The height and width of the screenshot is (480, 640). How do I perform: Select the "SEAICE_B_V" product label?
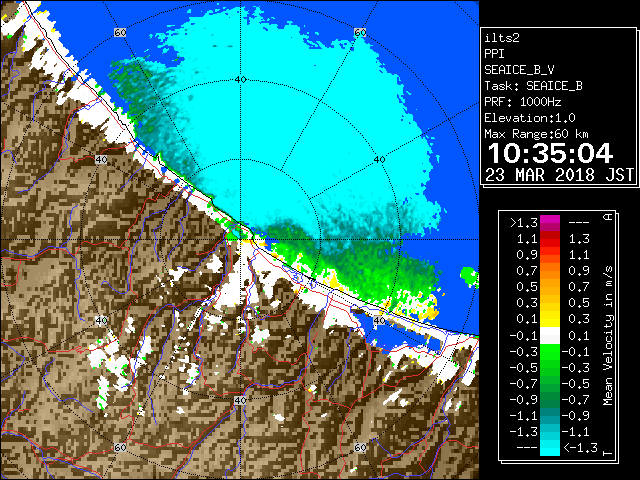(519, 70)
